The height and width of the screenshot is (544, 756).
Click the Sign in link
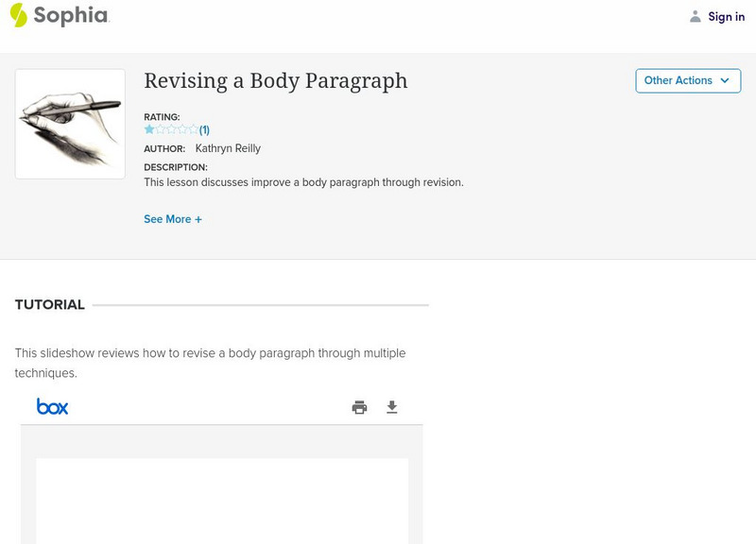tap(726, 16)
